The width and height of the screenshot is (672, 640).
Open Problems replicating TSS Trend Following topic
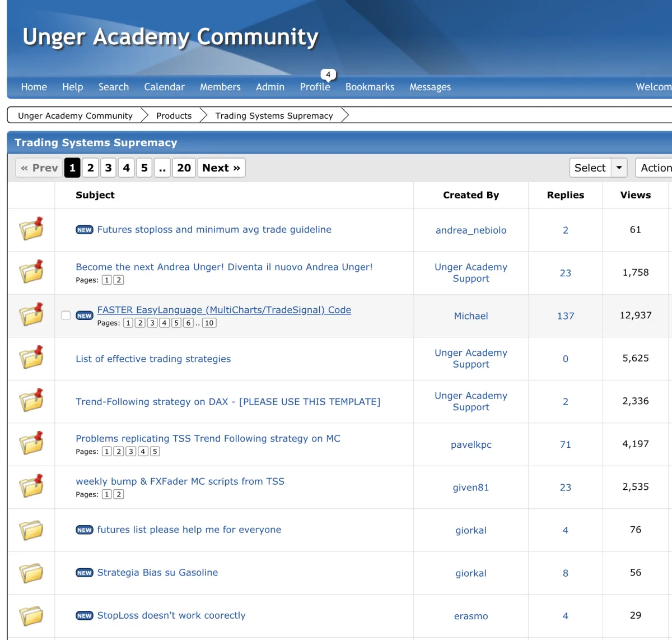(208, 438)
